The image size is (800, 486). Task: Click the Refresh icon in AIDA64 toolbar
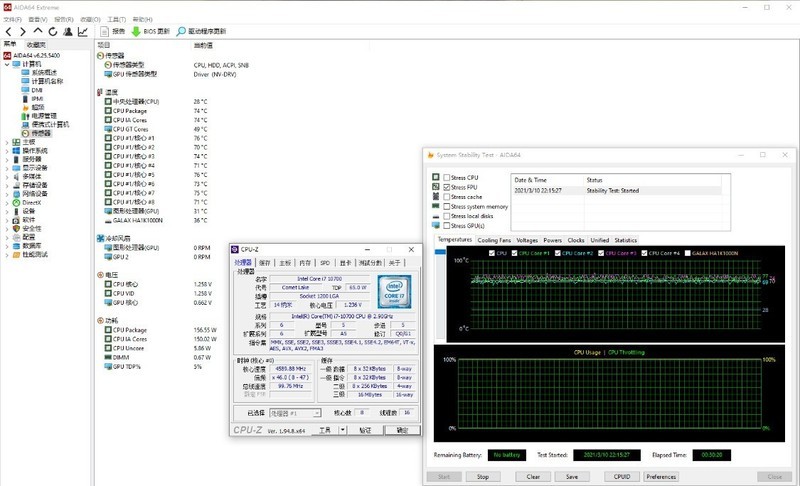click(52, 32)
